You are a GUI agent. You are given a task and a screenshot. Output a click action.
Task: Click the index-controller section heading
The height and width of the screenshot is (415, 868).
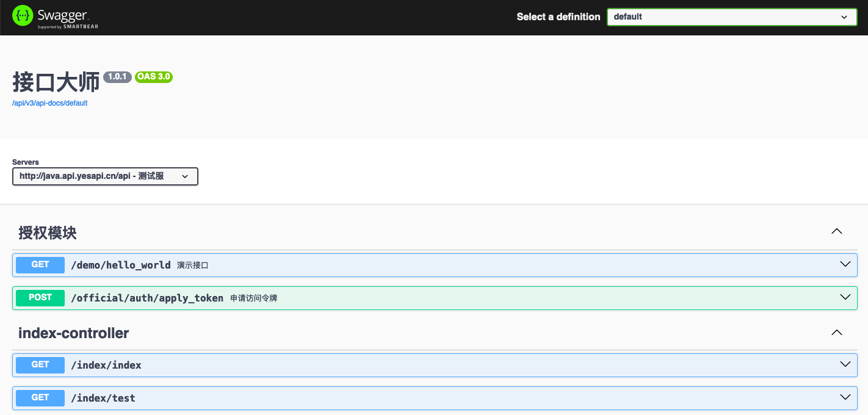(74, 333)
